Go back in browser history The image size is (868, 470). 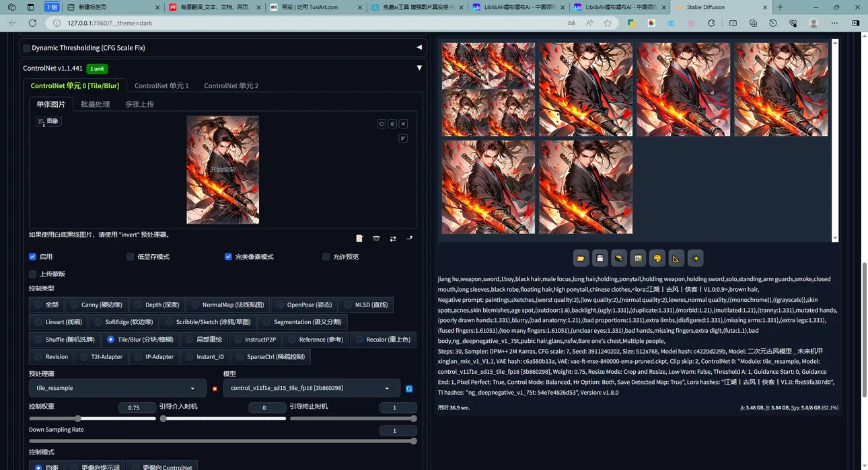(12, 23)
